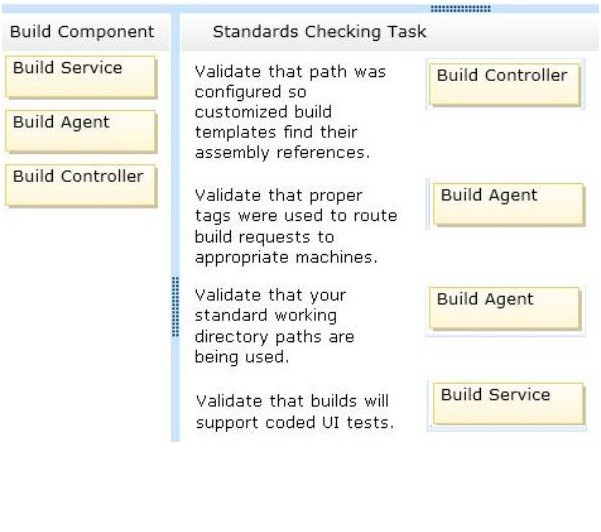
Task: Click the top horizontal splitter grip
Action: 460,8
